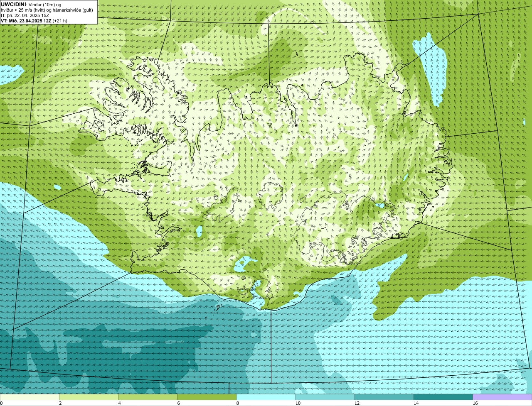Click the 10–12 m/s turquoise legend swatch
Image resolution: width=532 pixels, height=406 pixels.
325,397
